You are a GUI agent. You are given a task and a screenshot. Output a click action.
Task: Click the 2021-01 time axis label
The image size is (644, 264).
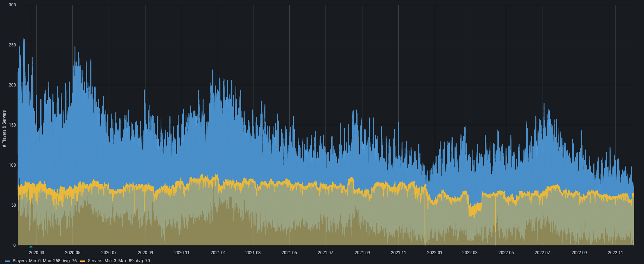click(218, 253)
